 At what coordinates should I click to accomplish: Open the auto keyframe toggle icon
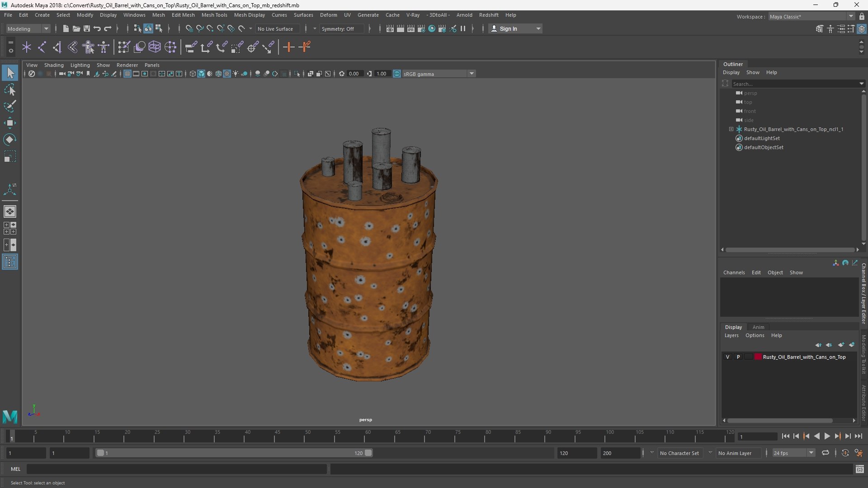(x=845, y=453)
